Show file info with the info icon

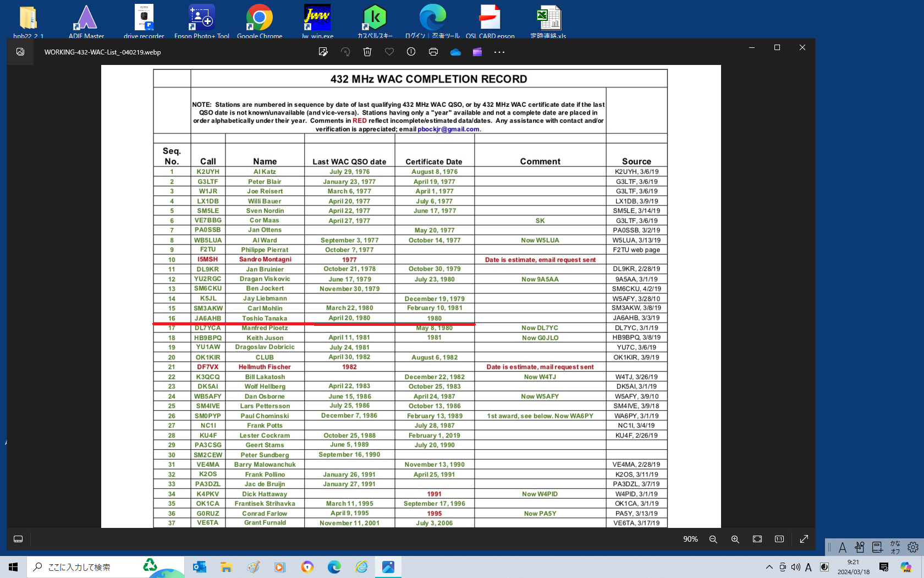[x=411, y=52]
